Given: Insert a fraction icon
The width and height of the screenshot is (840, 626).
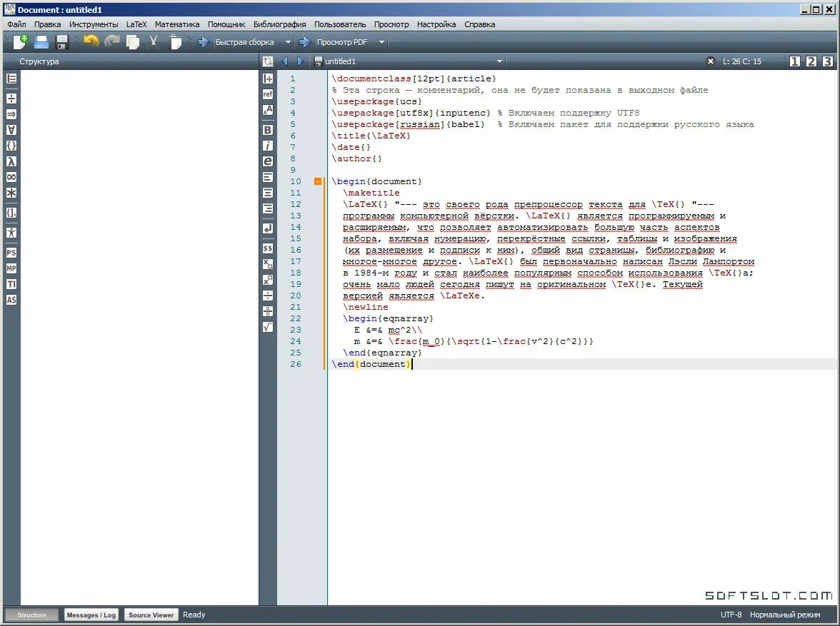Looking at the screenshot, I should pyautogui.click(x=268, y=295).
